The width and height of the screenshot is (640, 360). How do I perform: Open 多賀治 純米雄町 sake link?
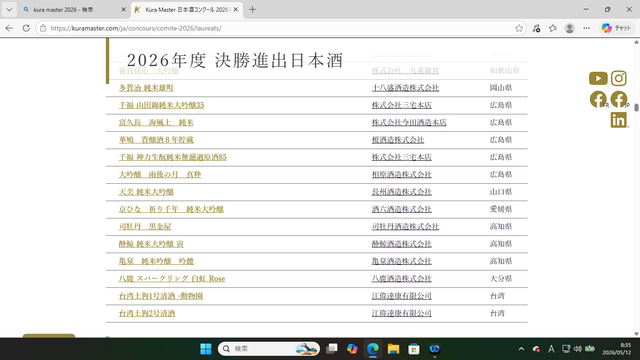146,88
